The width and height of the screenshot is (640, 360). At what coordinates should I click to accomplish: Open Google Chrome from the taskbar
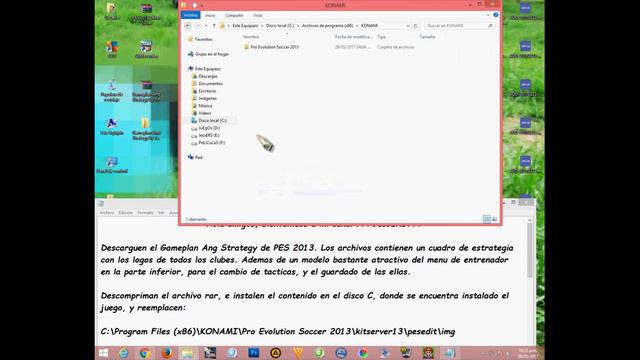[144, 353]
